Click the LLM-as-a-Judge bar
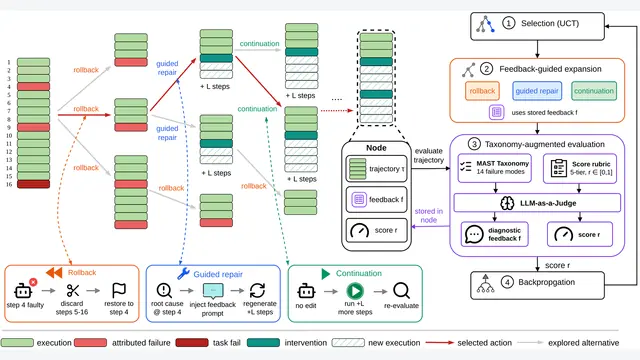Screen dimensions: 640x360 click(537, 203)
